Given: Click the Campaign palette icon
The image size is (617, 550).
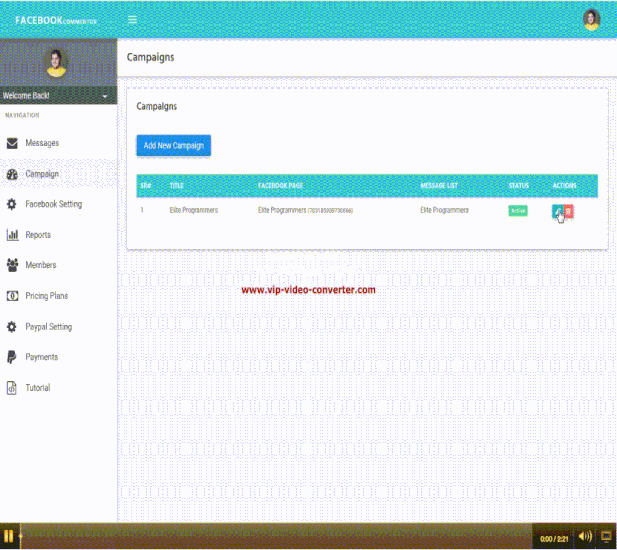Looking at the screenshot, I should point(12,174).
